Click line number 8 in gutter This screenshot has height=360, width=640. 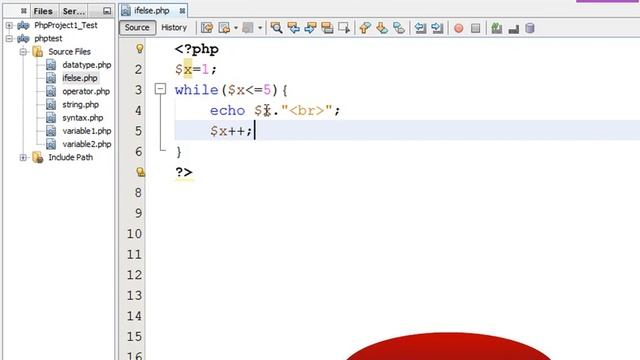(x=138, y=193)
